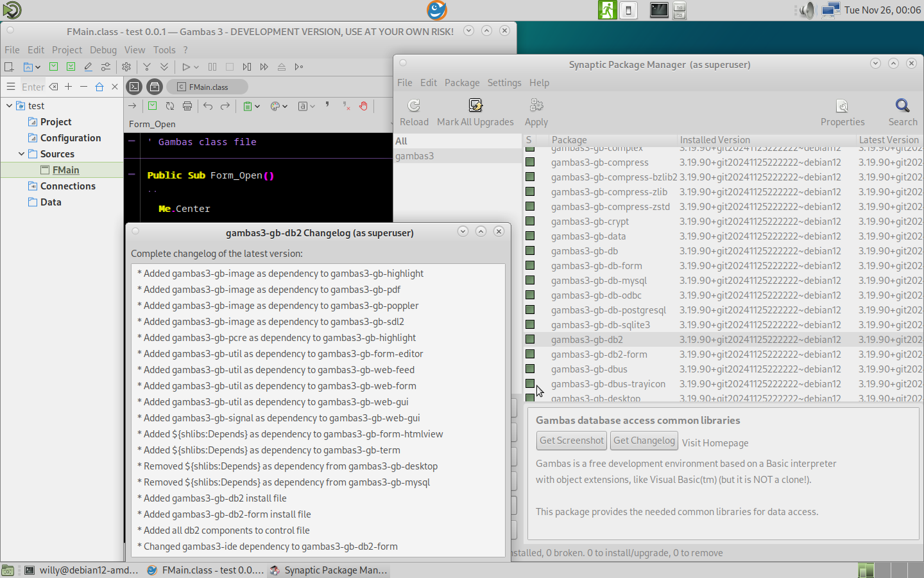
Task: Select FMain in the project tree
Action: click(66, 170)
